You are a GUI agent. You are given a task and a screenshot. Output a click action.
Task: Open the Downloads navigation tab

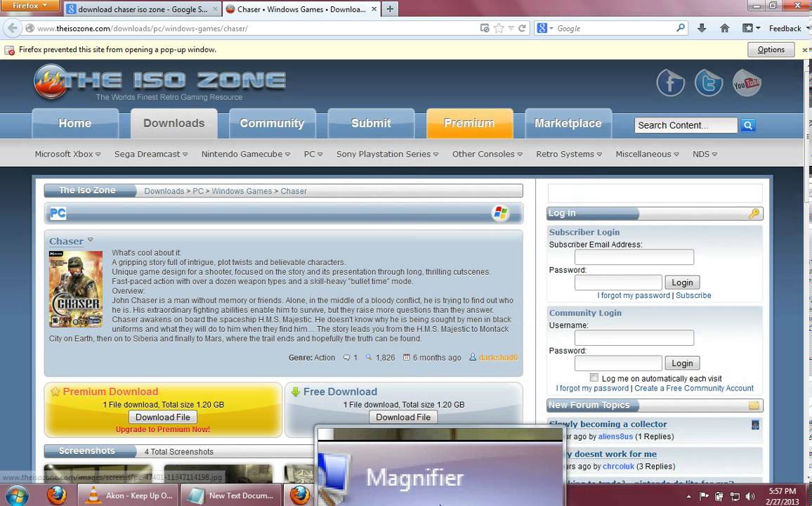pyautogui.click(x=174, y=123)
